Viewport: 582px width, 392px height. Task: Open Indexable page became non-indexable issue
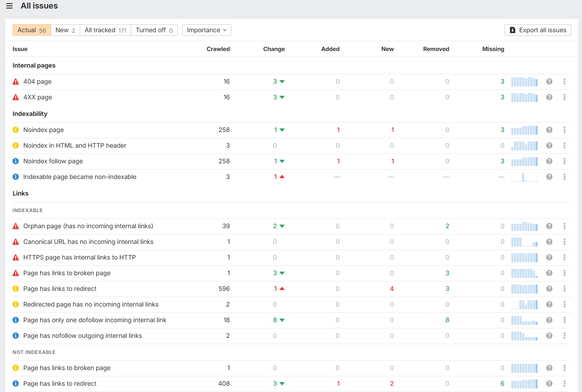click(x=80, y=177)
